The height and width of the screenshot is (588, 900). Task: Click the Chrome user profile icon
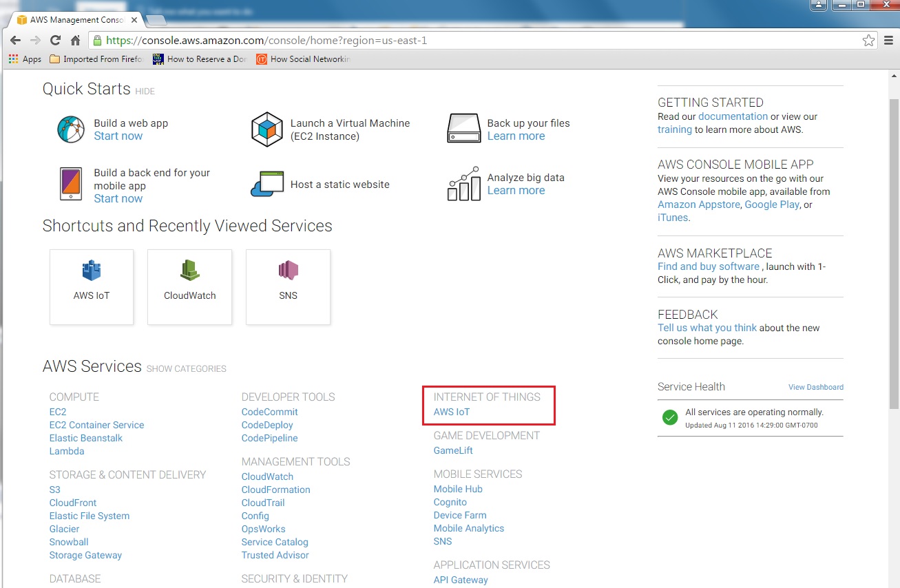pyautogui.click(x=818, y=5)
